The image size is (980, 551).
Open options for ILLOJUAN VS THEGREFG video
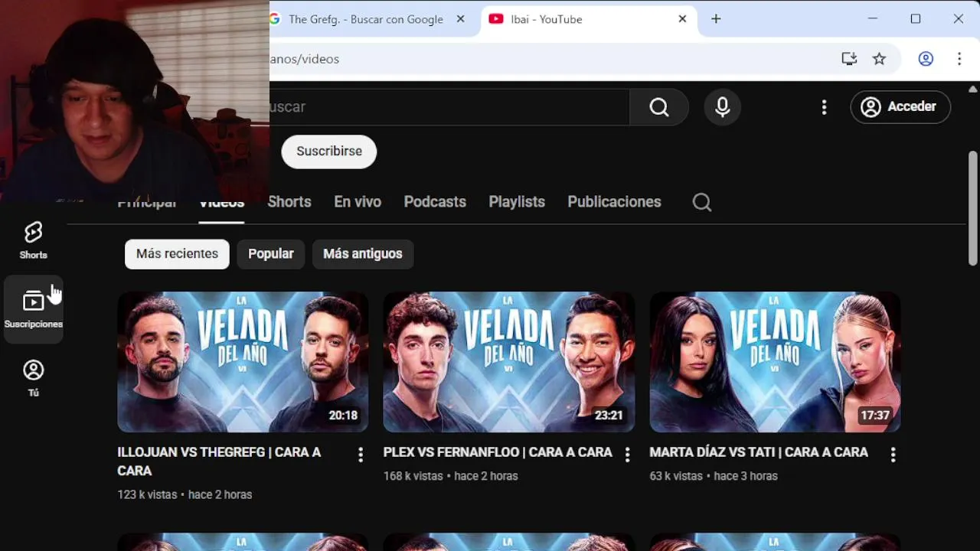coord(360,455)
